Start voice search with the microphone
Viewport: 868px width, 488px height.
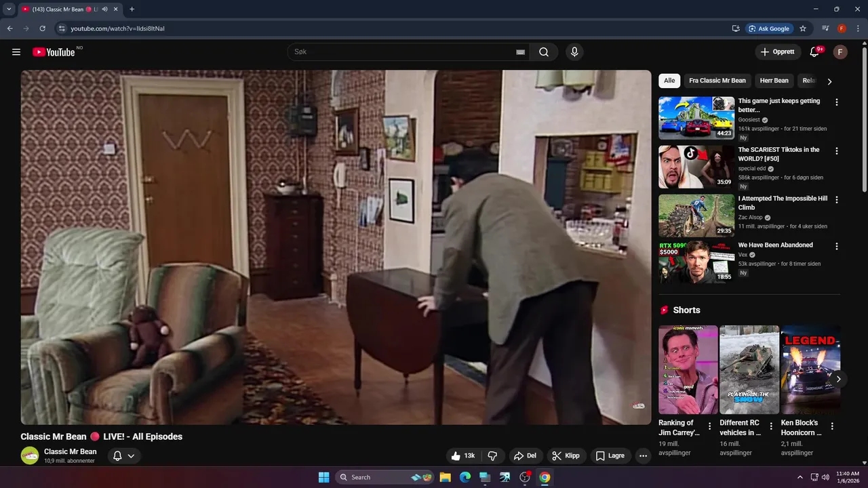click(x=574, y=52)
